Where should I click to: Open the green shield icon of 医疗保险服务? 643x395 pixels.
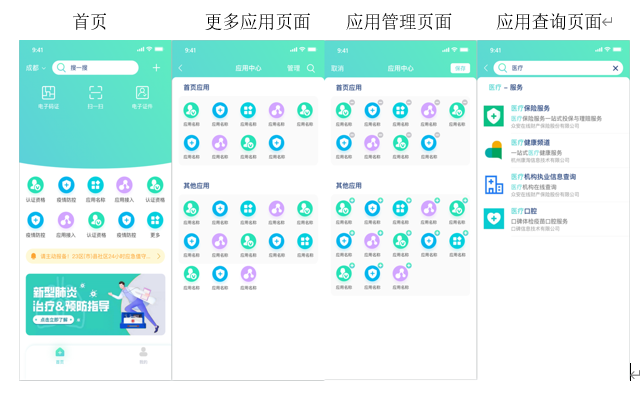(494, 116)
